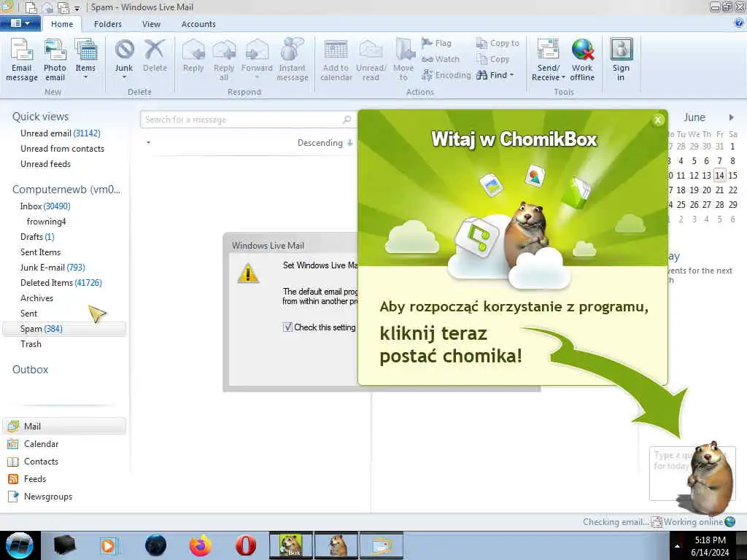Image resolution: width=747 pixels, height=560 pixels.
Task: Switch to Mail view
Action: point(64,426)
